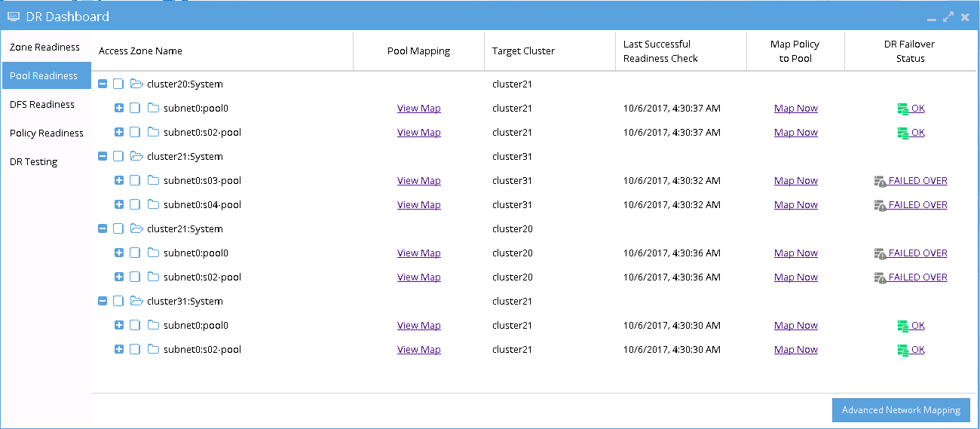980x429 pixels.
Task: Check the cluster20:System checkbox
Action: pyautogui.click(x=118, y=84)
